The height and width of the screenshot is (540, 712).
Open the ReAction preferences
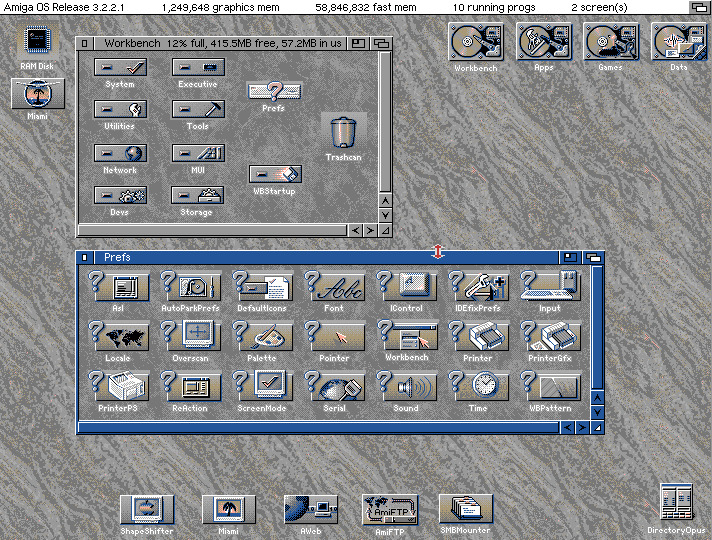point(191,386)
